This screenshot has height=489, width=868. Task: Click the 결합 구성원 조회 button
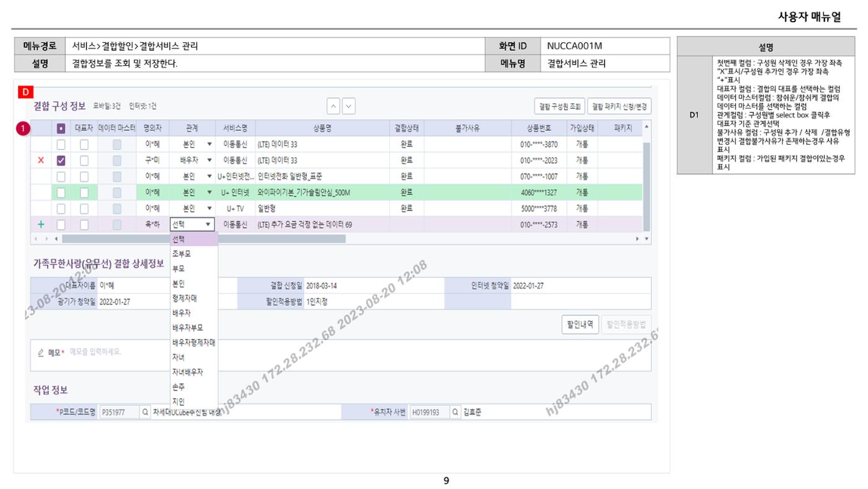pyautogui.click(x=559, y=107)
